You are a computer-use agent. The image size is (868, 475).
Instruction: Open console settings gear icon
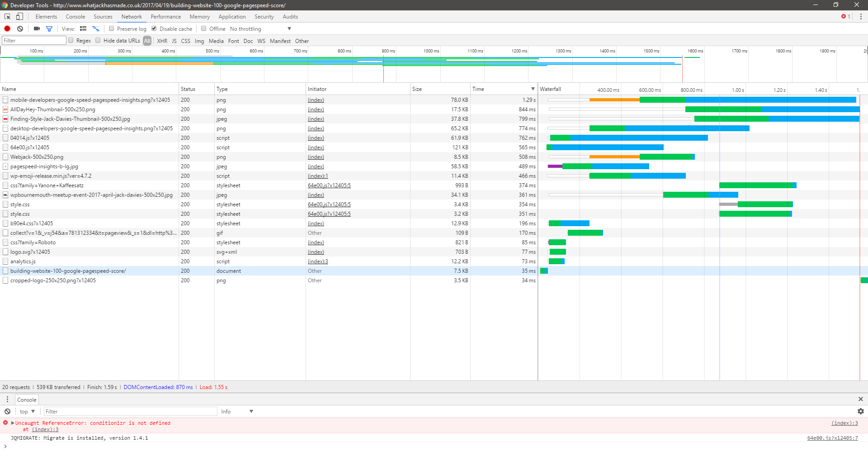(861, 411)
